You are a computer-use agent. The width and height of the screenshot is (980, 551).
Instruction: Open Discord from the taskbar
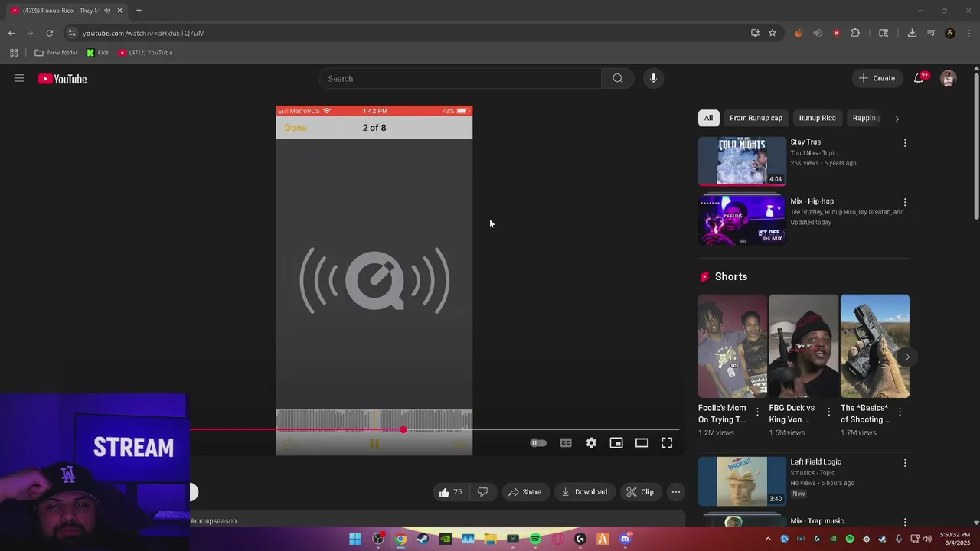(x=625, y=539)
